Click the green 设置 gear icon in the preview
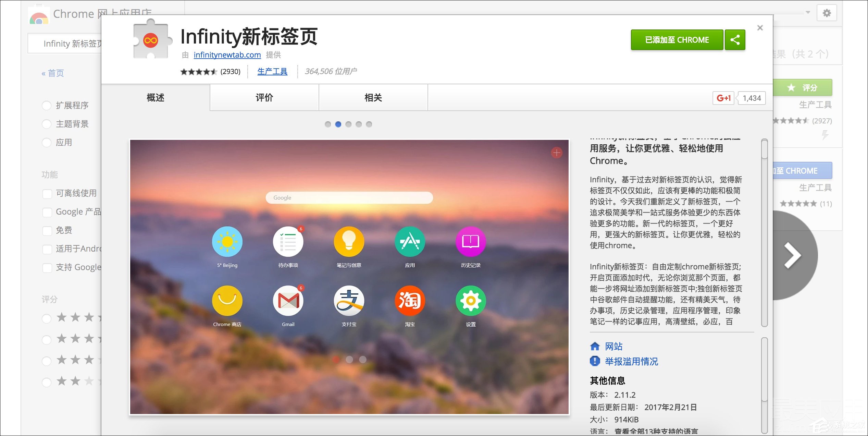This screenshot has height=436, width=868. point(471,301)
